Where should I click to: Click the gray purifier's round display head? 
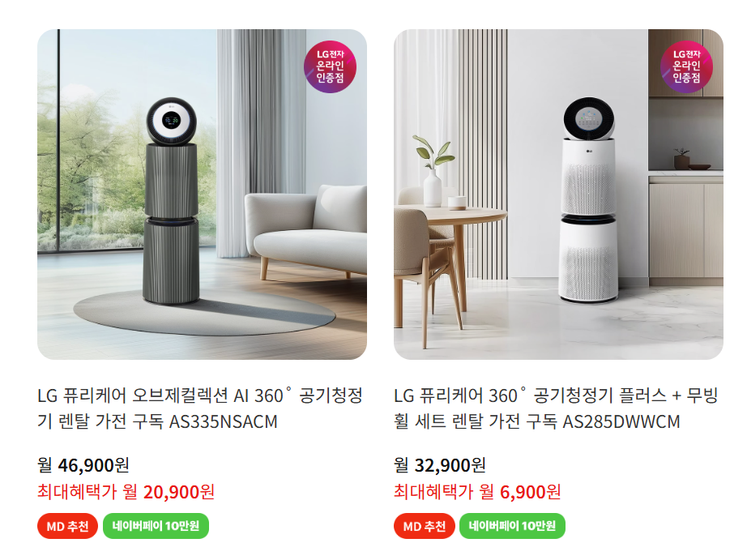pyautogui.click(x=172, y=121)
